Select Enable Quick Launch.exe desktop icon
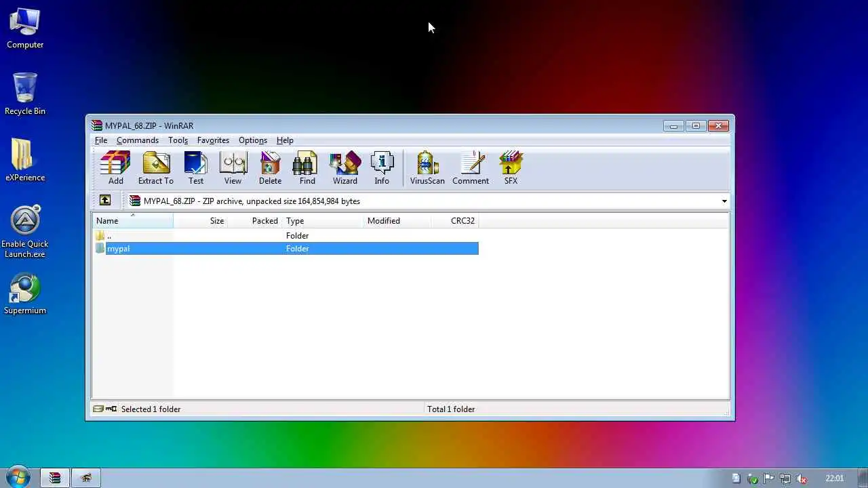 [x=25, y=232]
